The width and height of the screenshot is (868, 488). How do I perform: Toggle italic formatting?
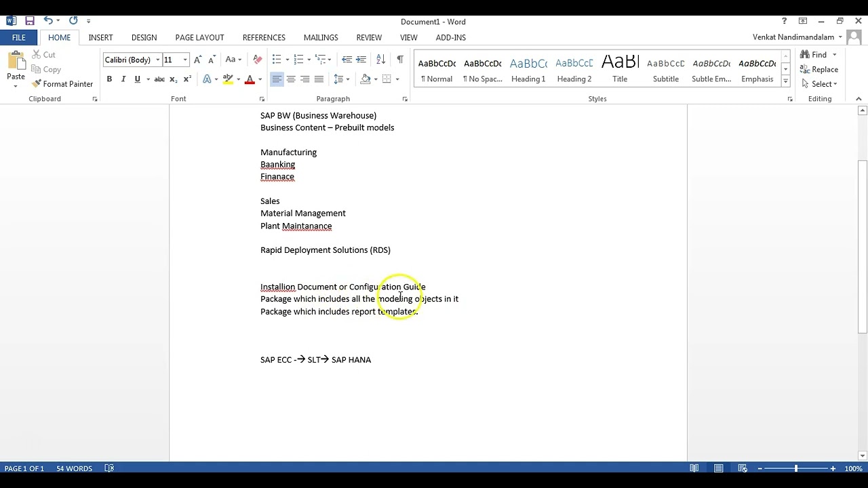point(123,79)
